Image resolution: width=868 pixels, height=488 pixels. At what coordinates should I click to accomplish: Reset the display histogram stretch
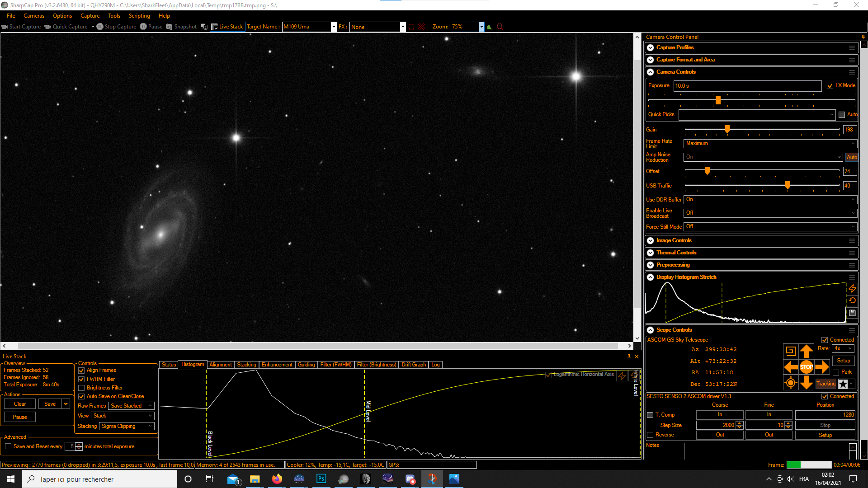click(852, 300)
